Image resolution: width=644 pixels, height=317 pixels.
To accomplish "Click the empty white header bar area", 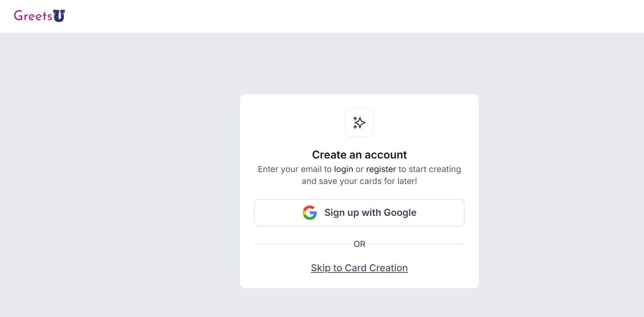I will click(x=318, y=16).
